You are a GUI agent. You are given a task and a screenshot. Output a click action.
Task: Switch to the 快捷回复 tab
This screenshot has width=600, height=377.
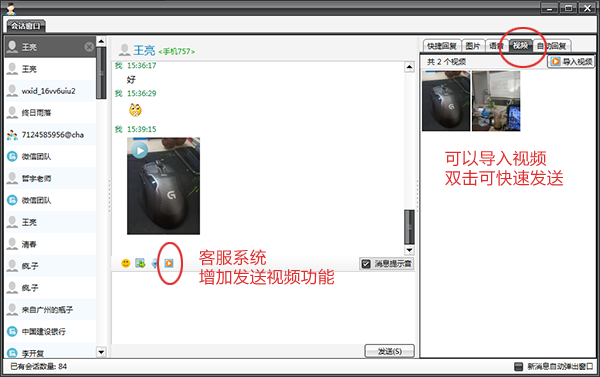(x=442, y=46)
